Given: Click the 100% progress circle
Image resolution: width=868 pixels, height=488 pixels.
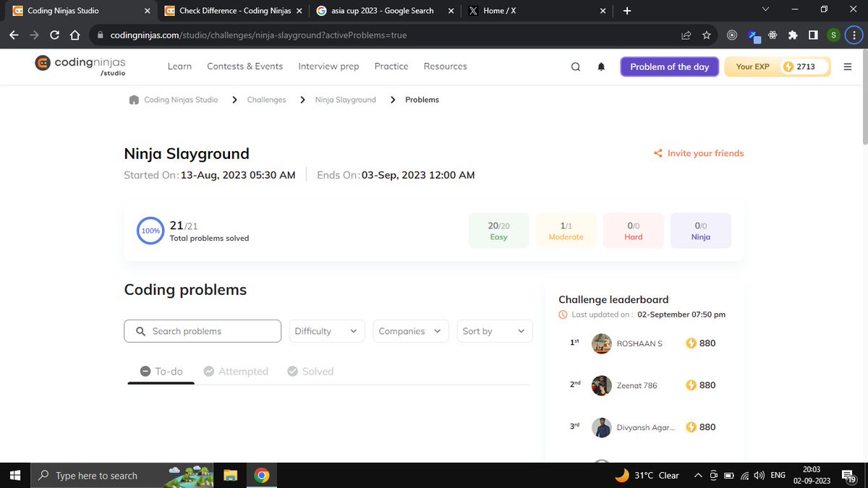Looking at the screenshot, I should pyautogui.click(x=150, y=231).
